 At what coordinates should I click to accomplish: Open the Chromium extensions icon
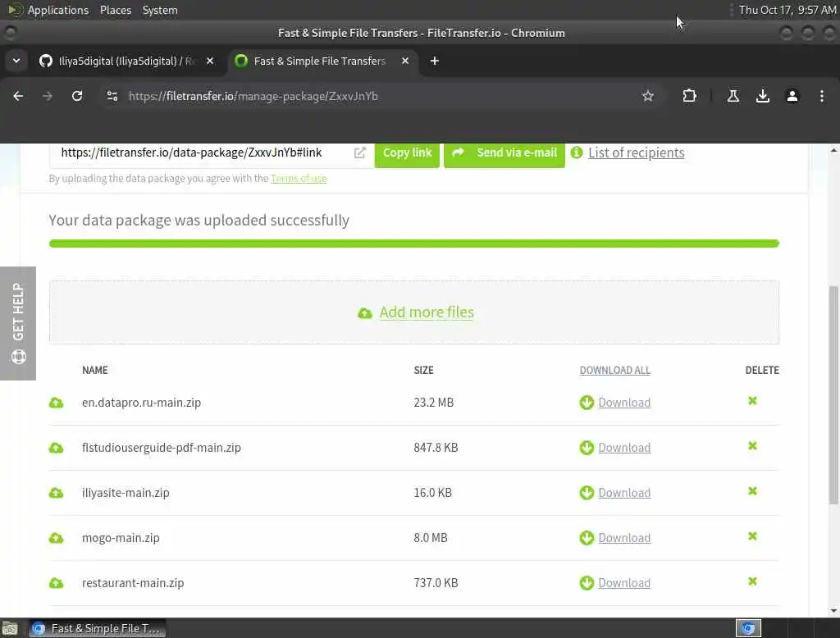point(689,96)
